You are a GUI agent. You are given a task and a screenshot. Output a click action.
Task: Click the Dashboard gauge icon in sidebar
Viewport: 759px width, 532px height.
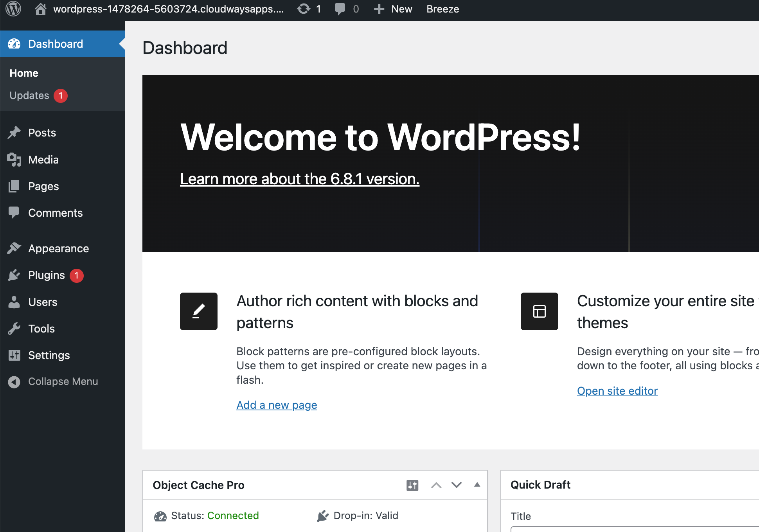click(x=14, y=44)
